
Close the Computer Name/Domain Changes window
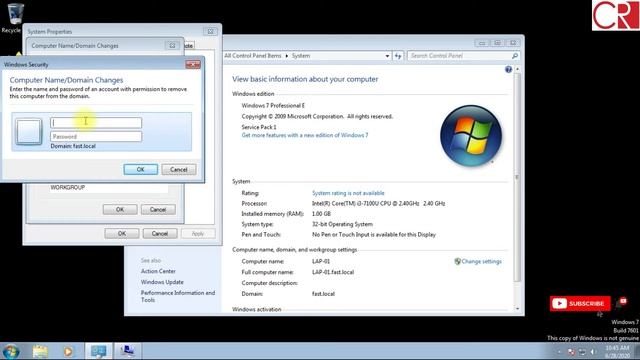(172, 46)
